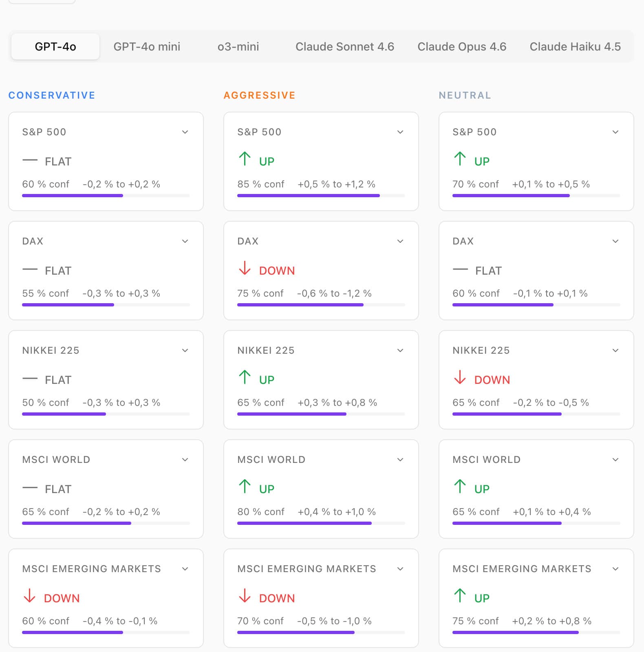Expand Neutral S&P 500 card chevron
Screen dimensions: 644x652
point(615,132)
